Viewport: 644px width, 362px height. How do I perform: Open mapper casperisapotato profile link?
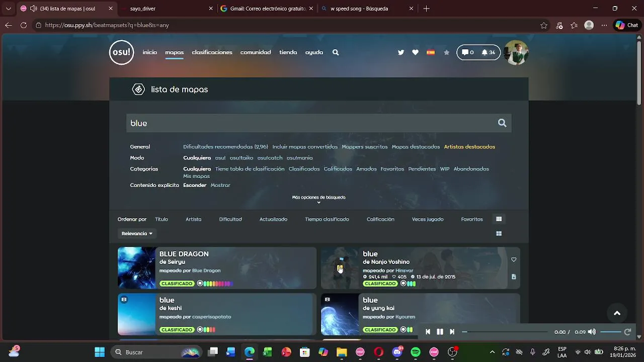(x=211, y=317)
